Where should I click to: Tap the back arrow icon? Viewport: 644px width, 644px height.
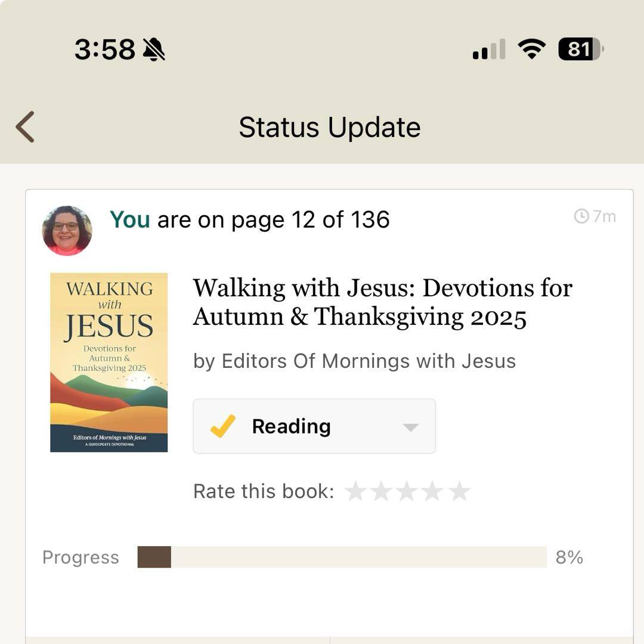(25, 126)
